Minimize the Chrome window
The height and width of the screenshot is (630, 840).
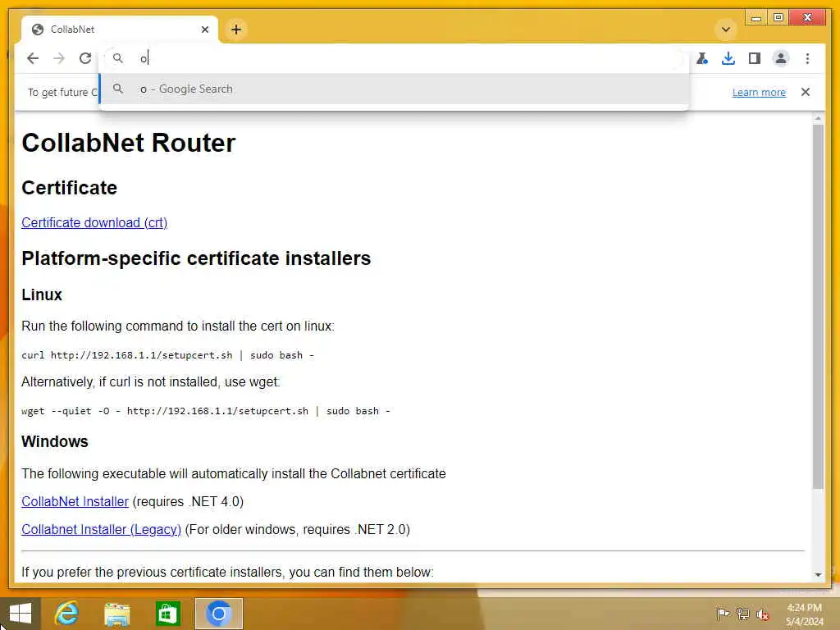[756, 18]
